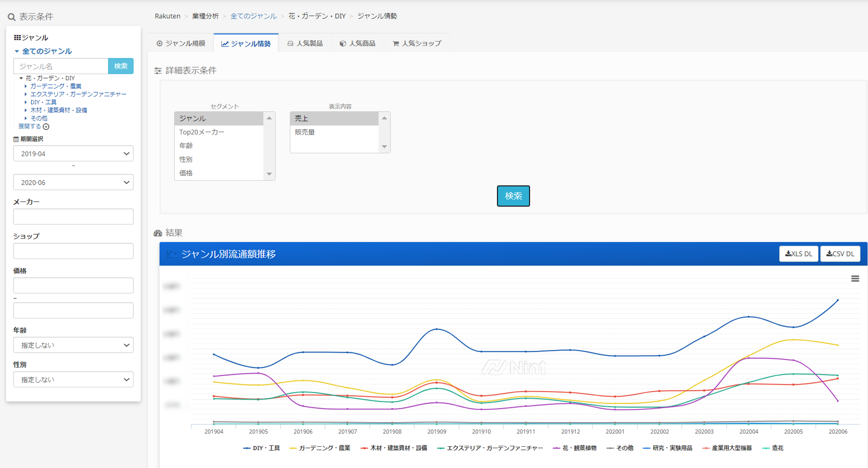Click the red 木材・建築資材・設備 legend swatch
Viewport: 868px width, 468px height.
(x=364, y=448)
